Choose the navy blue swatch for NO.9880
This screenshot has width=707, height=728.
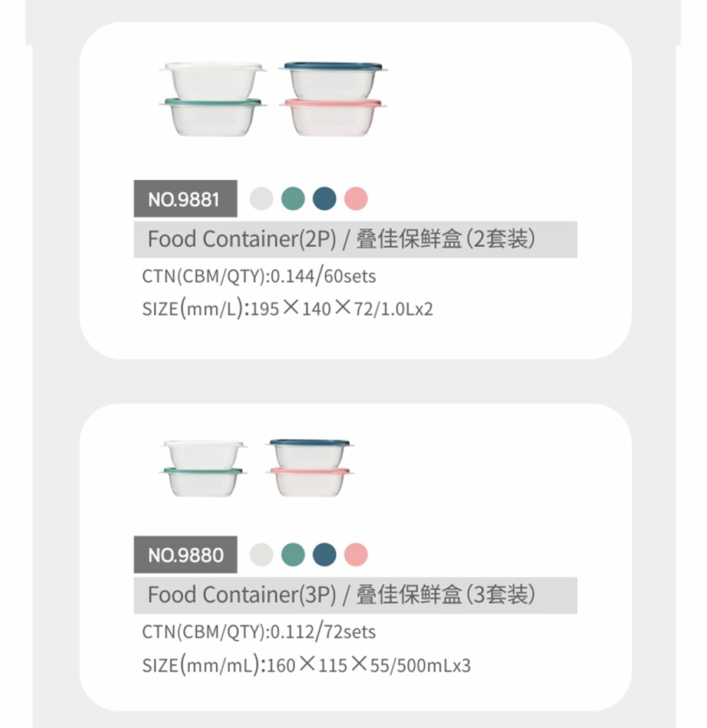(324, 554)
